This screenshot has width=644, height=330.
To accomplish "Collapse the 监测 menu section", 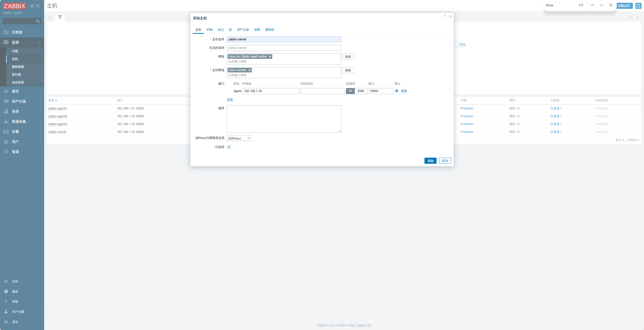I will point(40,43).
